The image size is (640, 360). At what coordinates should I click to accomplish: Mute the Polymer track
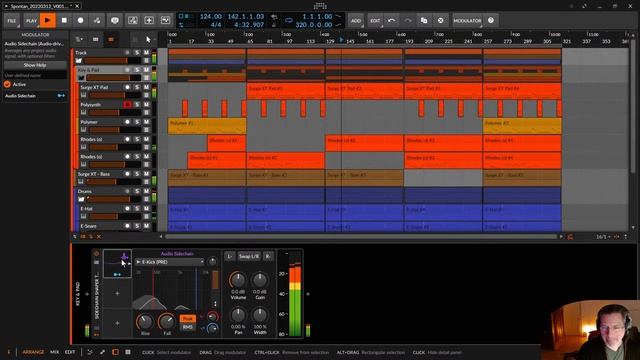[146, 122]
